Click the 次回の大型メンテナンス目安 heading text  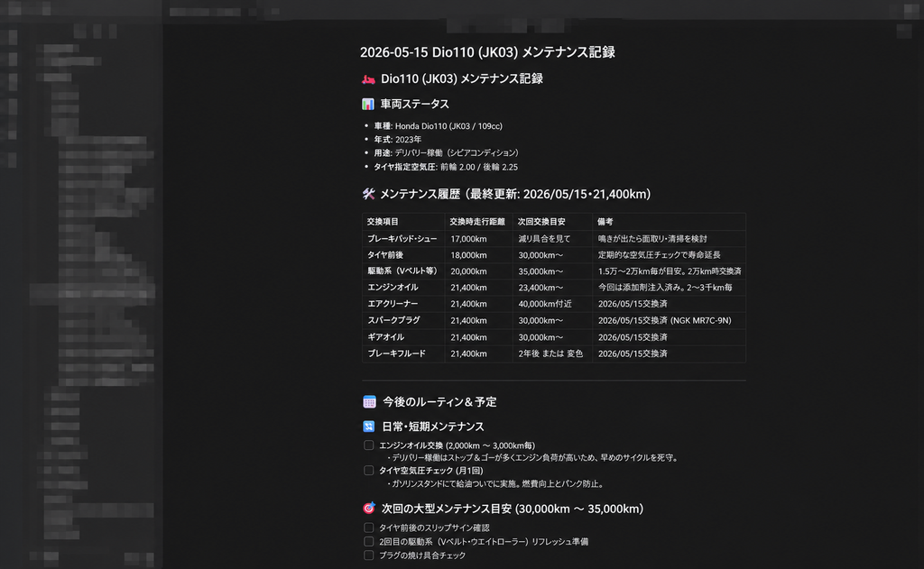coord(513,509)
